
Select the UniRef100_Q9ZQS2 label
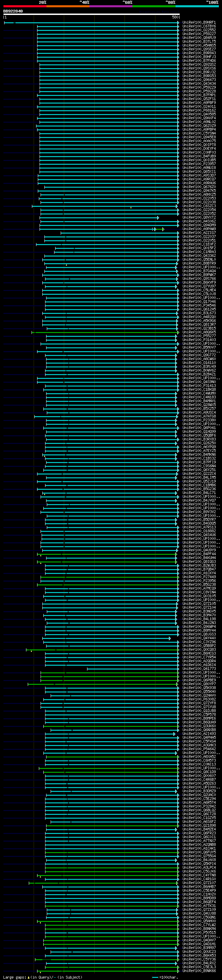click(x=199, y=64)
